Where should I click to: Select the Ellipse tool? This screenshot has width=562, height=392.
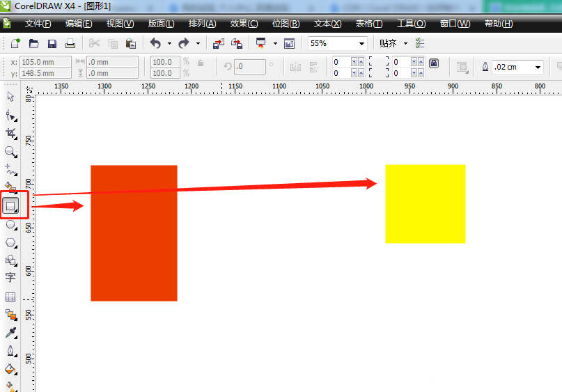pos(10,225)
